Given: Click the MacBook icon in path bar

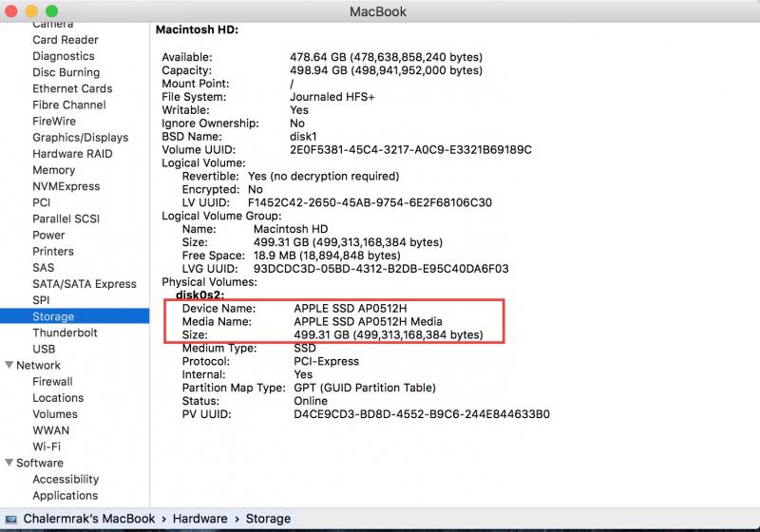Looking at the screenshot, I should pyautogui.click(x=10, y=520).
